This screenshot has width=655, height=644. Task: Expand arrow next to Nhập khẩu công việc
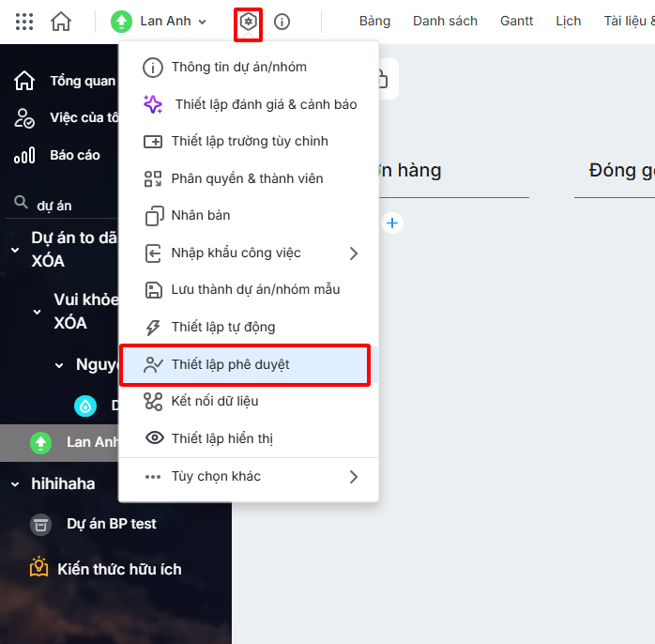tap(354, 253)
